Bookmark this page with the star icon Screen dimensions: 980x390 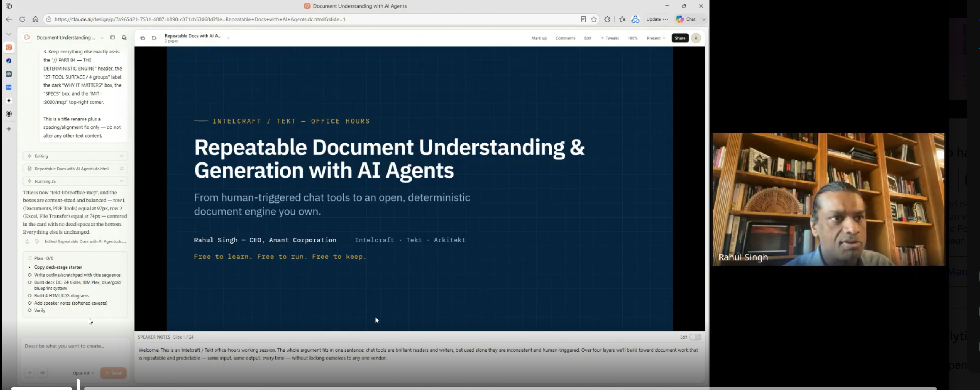[x=594, y=19]
